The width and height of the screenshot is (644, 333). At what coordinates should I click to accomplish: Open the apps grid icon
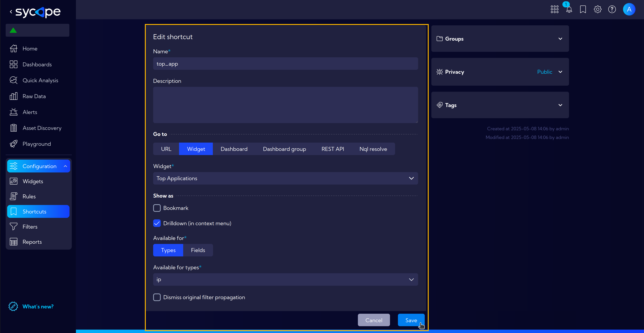point(554,9)
